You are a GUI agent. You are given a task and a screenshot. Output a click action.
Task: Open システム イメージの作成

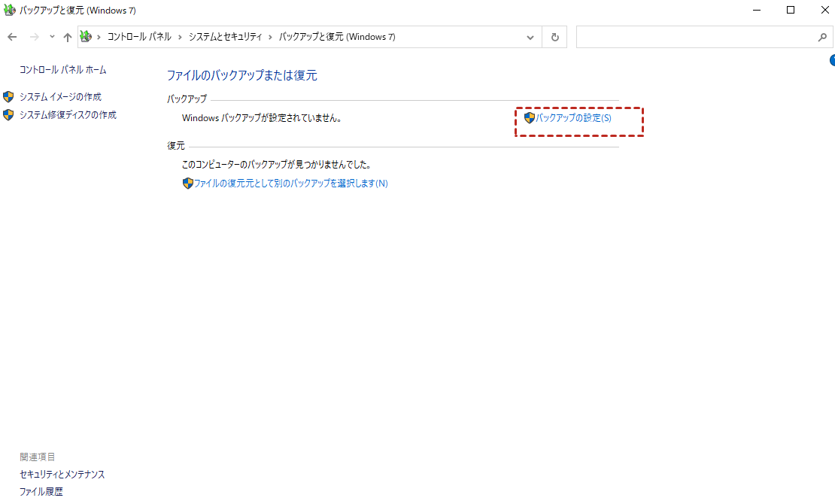60,96
